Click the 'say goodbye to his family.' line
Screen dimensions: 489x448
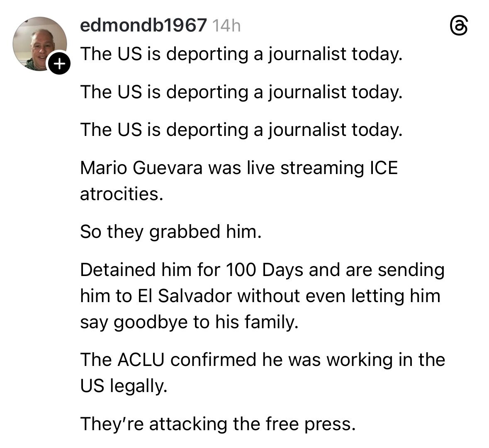pos(189,322)
